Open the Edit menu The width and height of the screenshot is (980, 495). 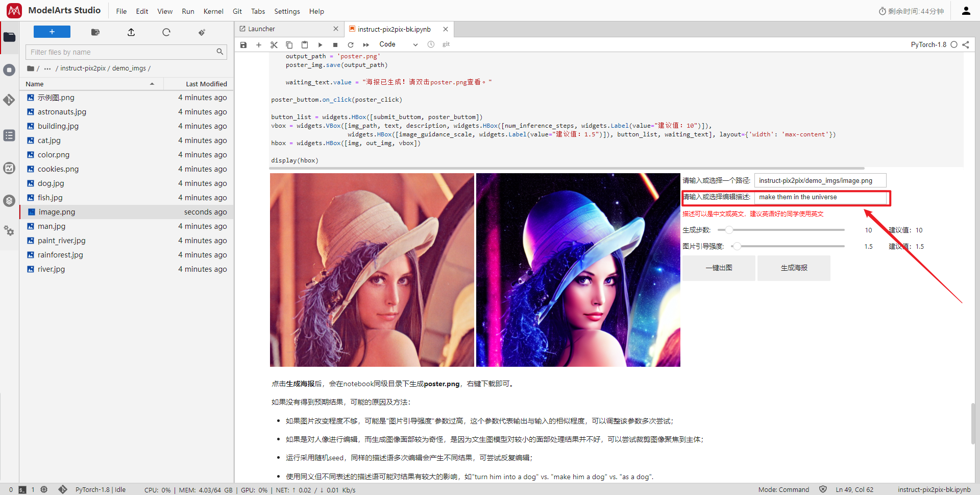click(142, 11)
